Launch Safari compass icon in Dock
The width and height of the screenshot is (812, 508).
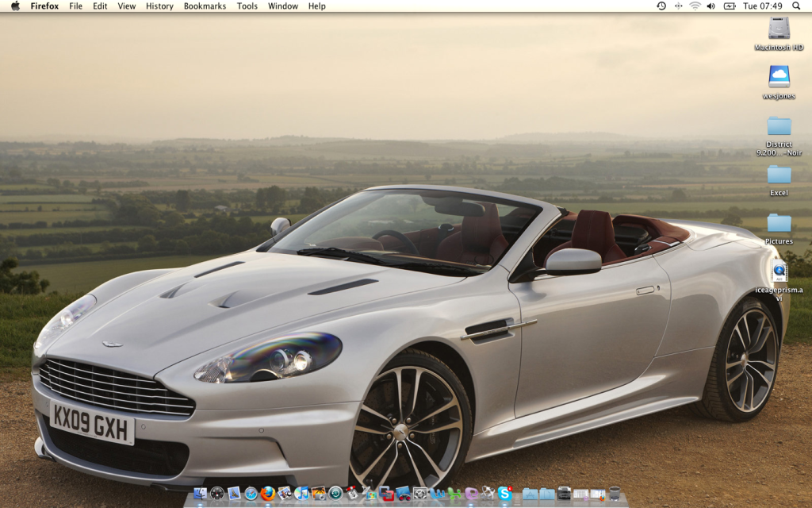(251, 493)
